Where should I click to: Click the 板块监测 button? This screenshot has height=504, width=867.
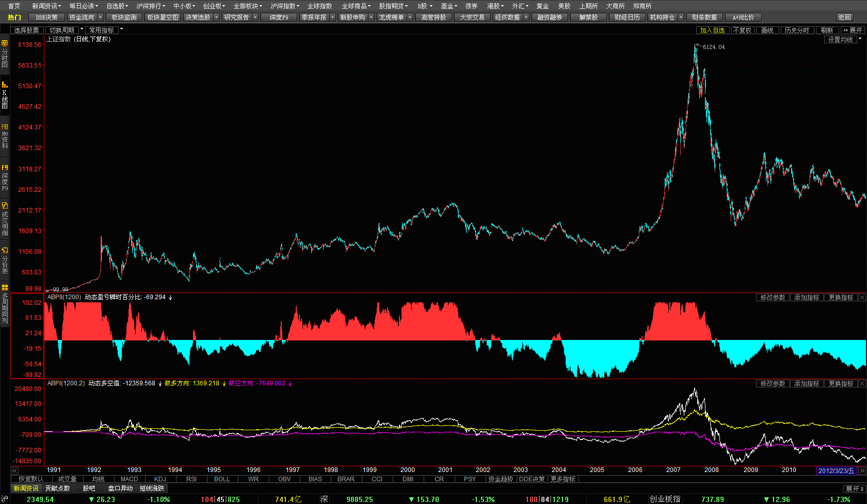[x=124, y=18]
